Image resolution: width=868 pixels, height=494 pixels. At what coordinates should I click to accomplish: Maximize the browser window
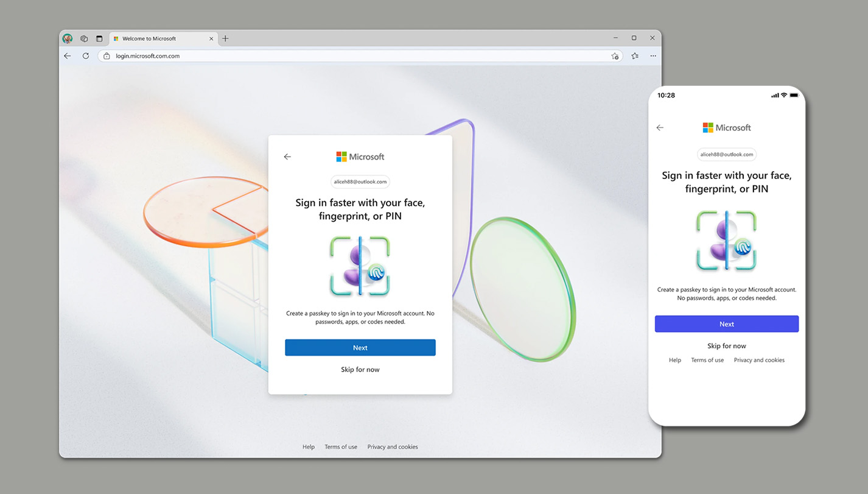[634, 38]
